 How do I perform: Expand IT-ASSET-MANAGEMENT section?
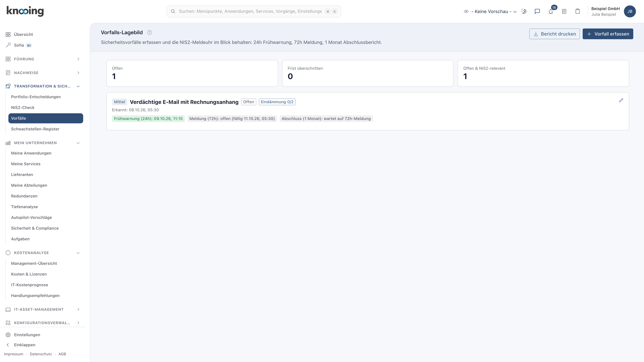(x=43, y=309)
